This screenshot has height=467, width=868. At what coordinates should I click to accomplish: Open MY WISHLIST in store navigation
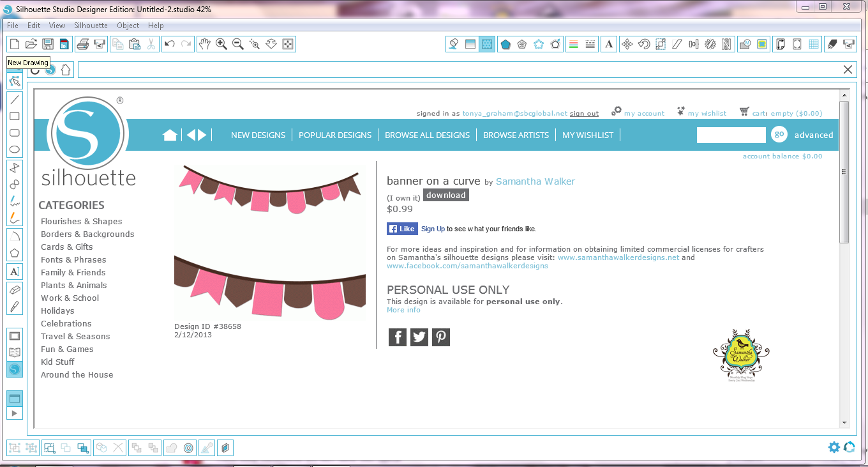tap(588, 135)
